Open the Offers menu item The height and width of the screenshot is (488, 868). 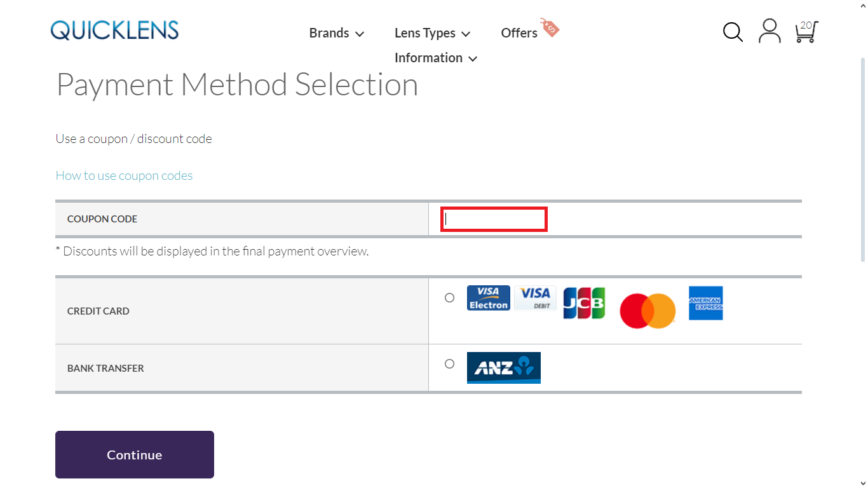coord(519,33)
